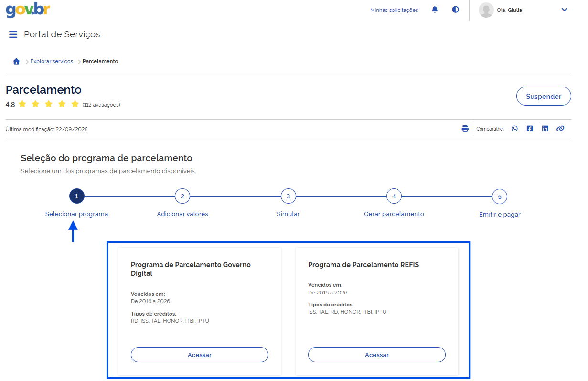
Task: Print the page using printer icon
Action: (x=465, y=129)
